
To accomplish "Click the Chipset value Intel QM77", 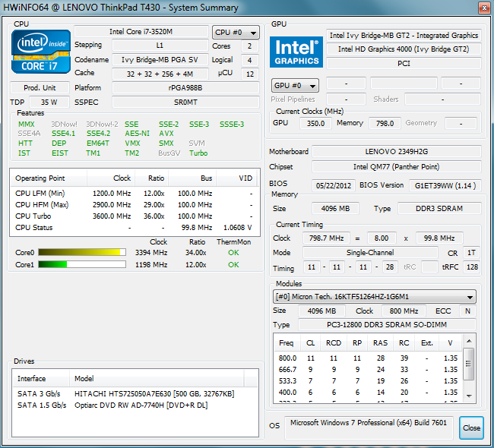I will click(x=396, y=166).
